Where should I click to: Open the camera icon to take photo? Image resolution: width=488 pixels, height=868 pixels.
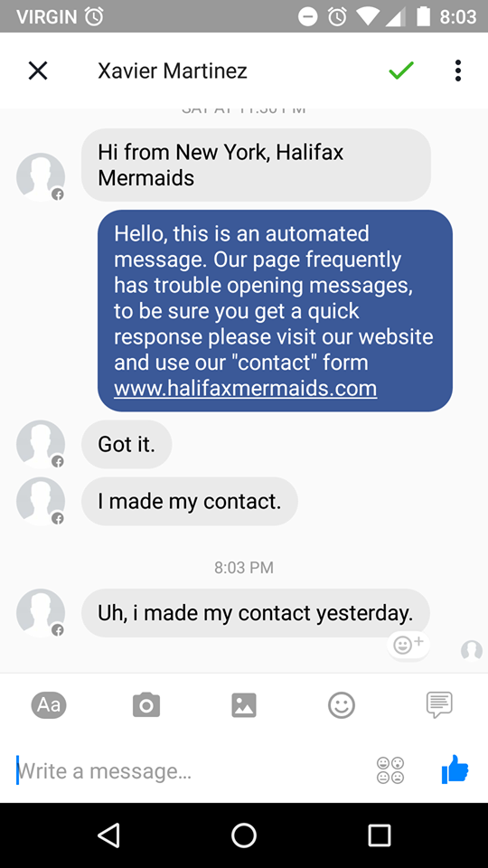click(146, 705)
